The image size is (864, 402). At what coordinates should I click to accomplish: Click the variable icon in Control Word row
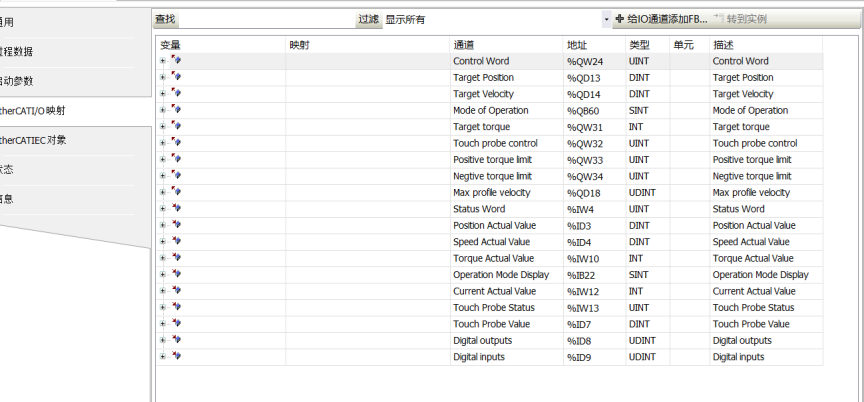point(176,61)
